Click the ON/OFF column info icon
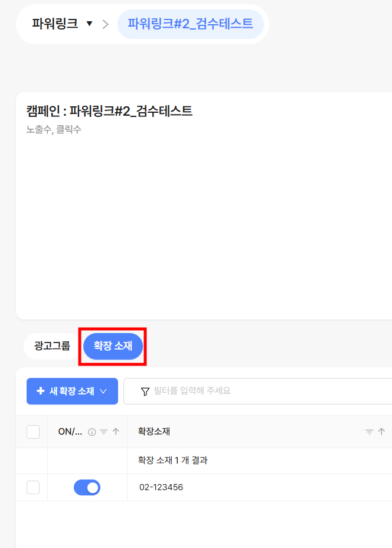 point(92,432)
